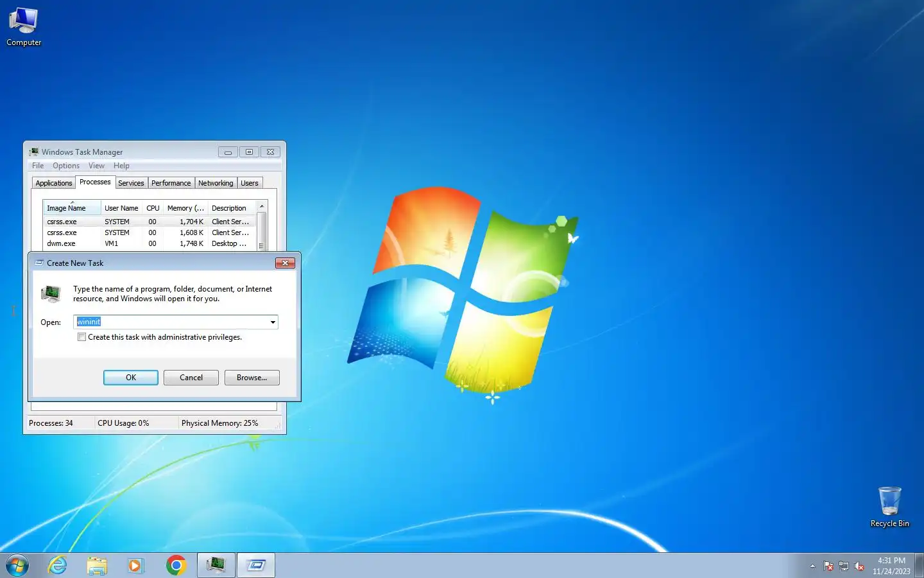Click the Task Manager title bar icon
Viewport: 924px width, 578px height.
pos(35,152)
